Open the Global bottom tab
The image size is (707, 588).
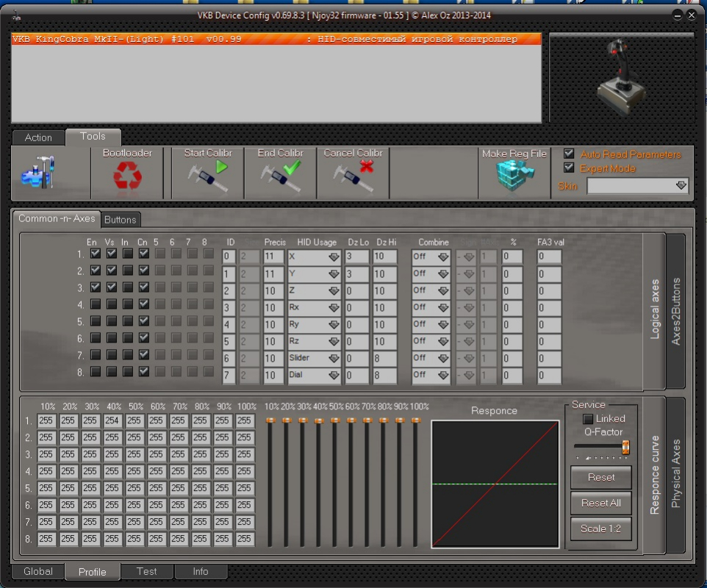coord(38,571)
